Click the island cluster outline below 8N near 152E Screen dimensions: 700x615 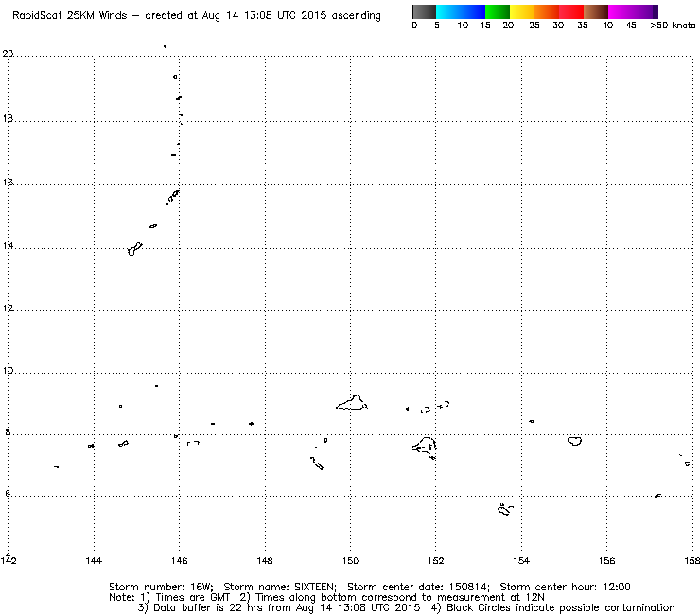pyautogui.click(x=424, y=448)
